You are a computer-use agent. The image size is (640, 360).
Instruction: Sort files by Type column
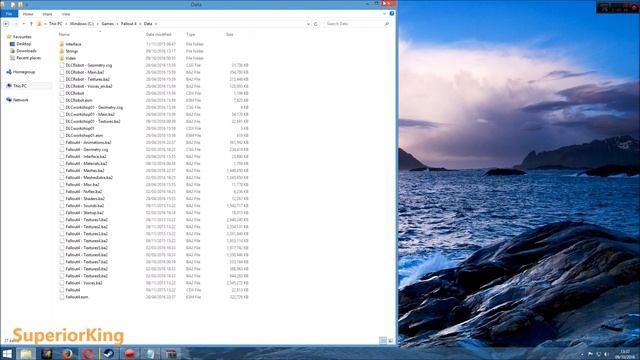pos(191,35)
